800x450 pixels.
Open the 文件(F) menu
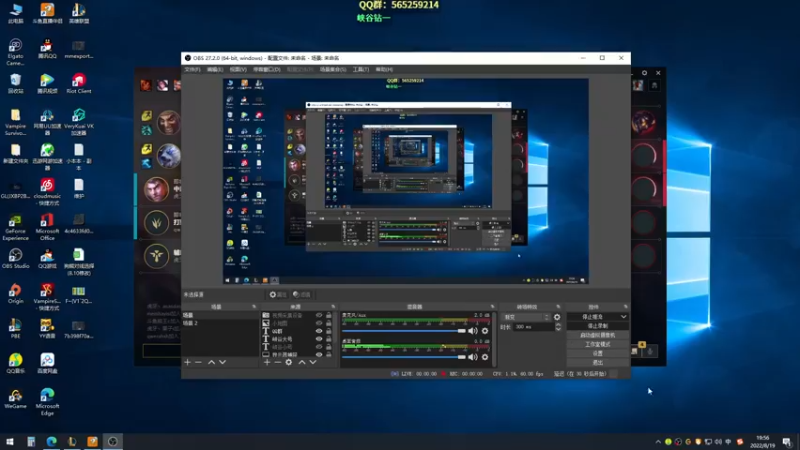point(192,69)
